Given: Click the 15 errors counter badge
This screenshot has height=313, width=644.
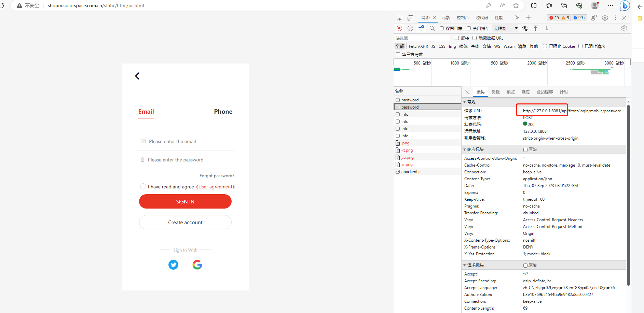Looking at the screenshot, I should pos(554,18).
